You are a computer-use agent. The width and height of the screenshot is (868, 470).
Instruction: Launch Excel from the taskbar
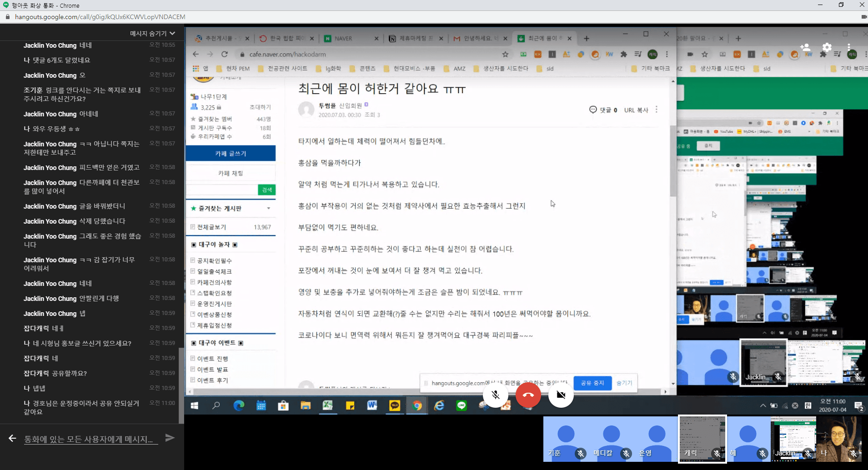(328, 405)
